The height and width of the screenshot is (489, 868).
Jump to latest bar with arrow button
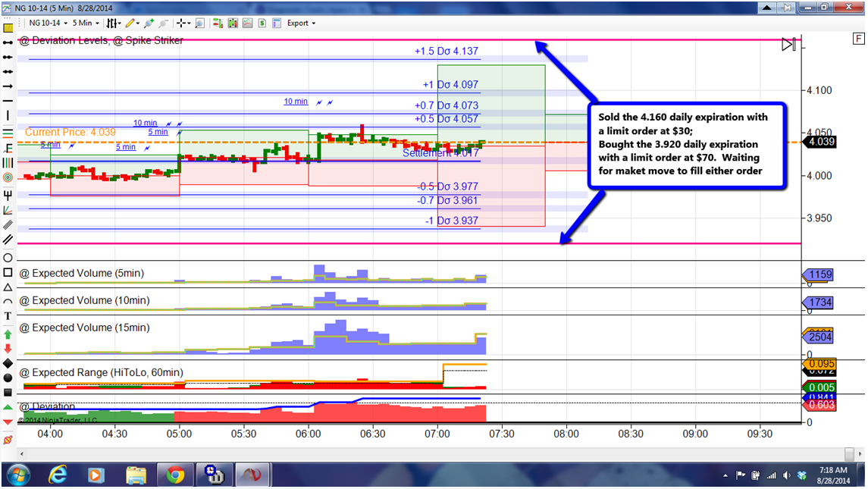pyautogui.click(x=789, y=44)
